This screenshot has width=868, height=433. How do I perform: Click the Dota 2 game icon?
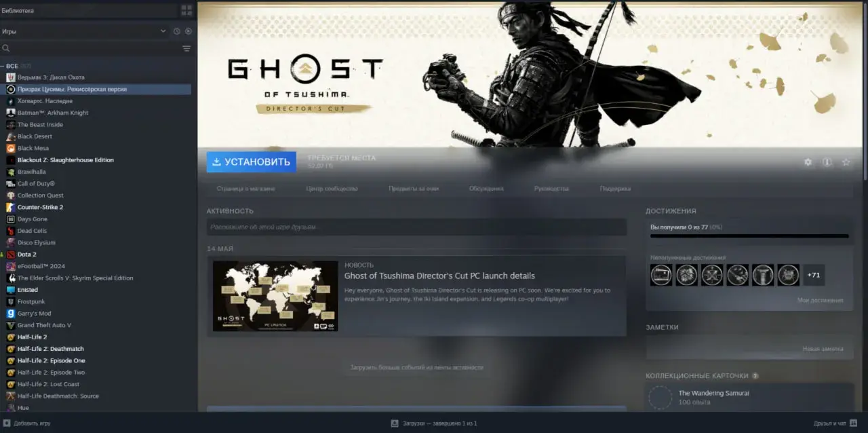pyautogui.click(x=11, y=255)
